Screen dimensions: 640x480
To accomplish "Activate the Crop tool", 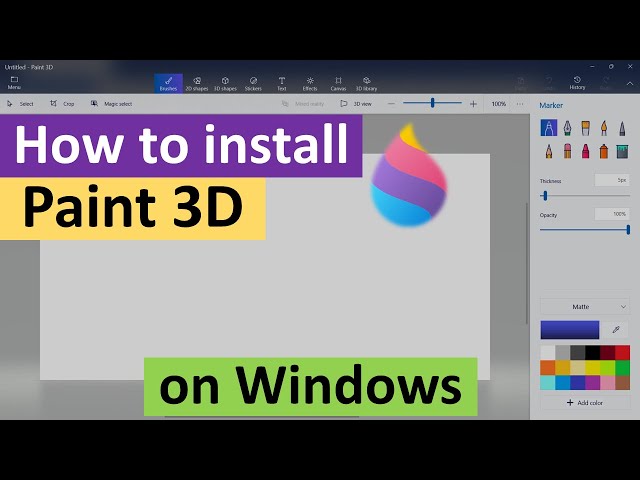I will click(x=62, y=104).
